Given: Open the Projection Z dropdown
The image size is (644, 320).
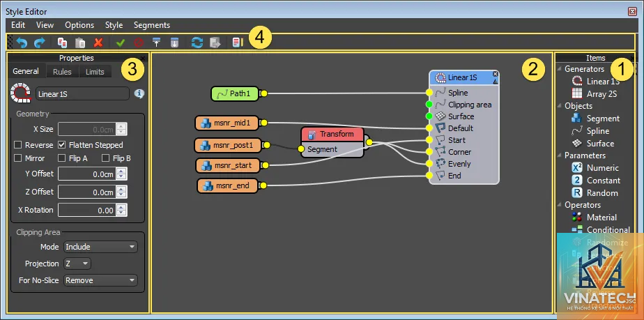Looking at the screenshot, I should (x=77, y=264).
